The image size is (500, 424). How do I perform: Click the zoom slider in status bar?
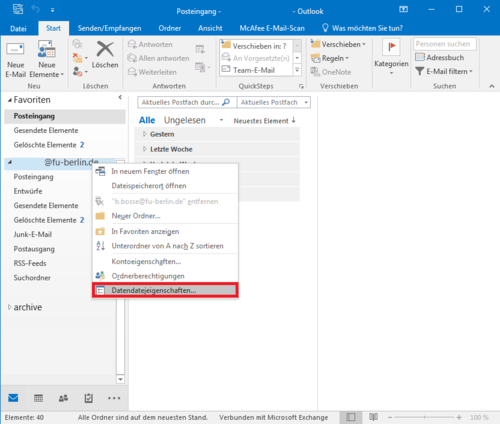(424, 417)
